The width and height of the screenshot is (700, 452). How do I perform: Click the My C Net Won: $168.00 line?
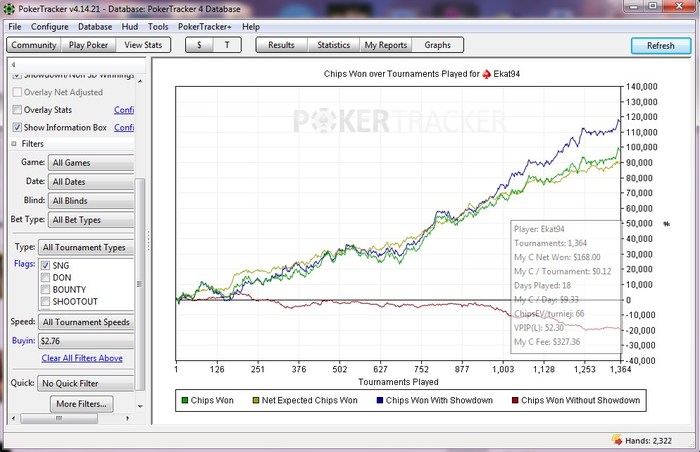click(557, 257)
